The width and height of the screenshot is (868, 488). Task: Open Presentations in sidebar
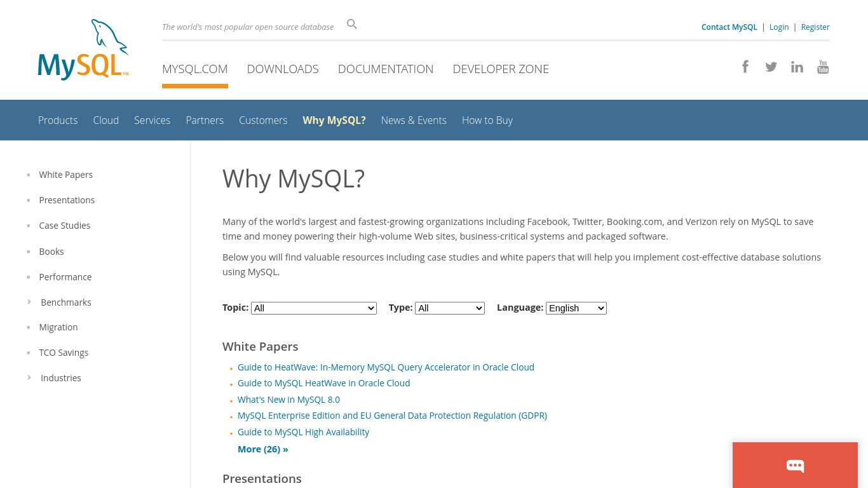click(x=67, y=200)
